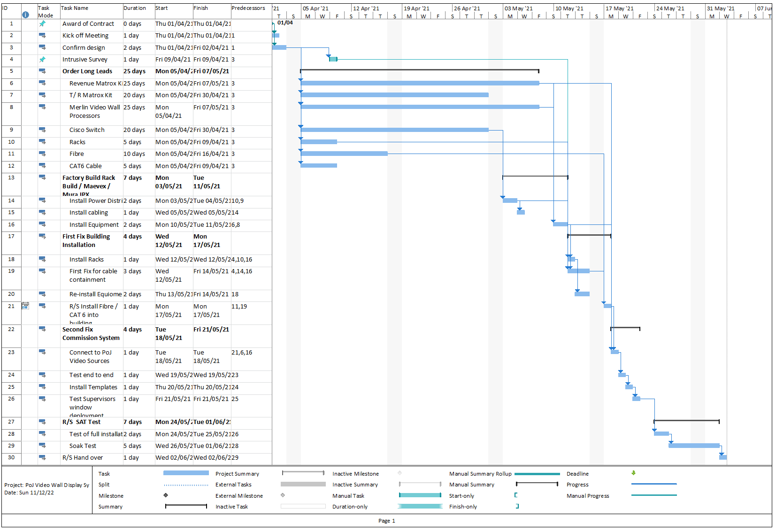Click the task mode icon for CAT6 Cable row
The image size is (776, 532).
coord(42,166)
